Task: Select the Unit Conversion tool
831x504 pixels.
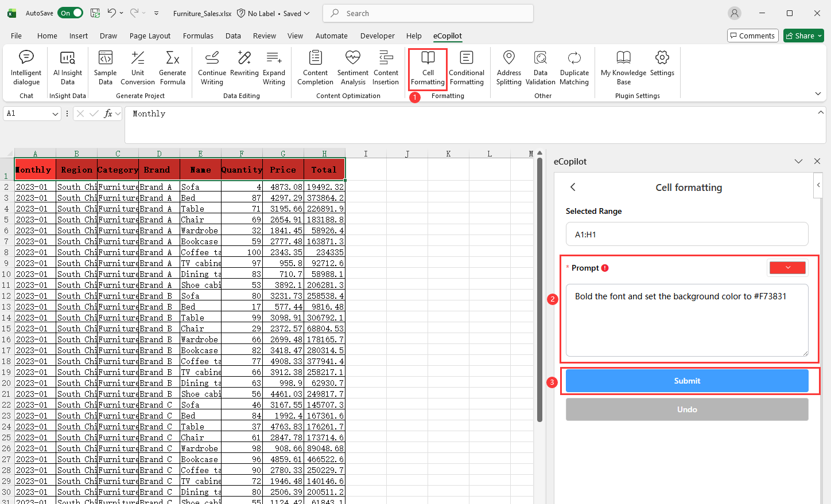Action: (x=138, y=68)
